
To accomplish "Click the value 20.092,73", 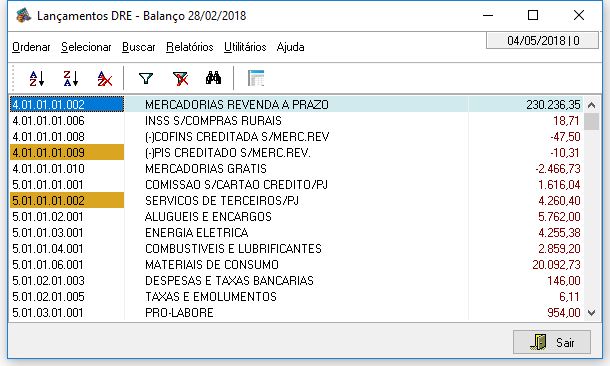I will pyautogui.click(x=556, y=264).
